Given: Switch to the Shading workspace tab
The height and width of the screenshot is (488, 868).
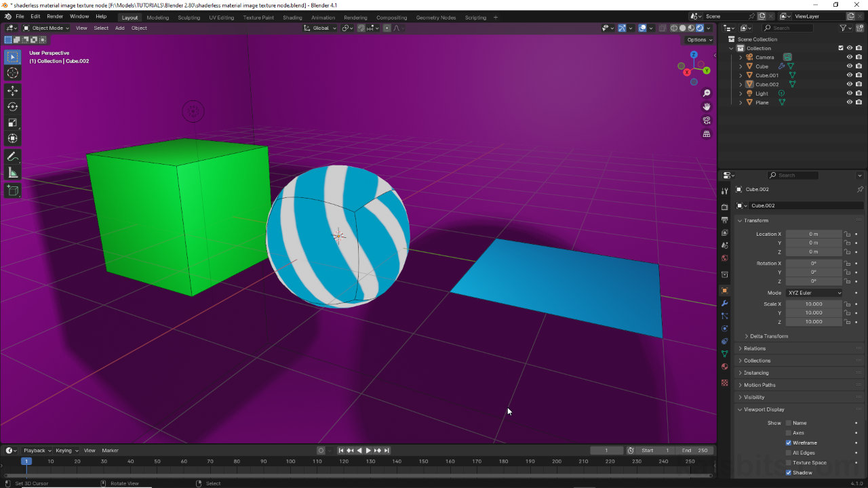Looking at the screenshot, I should point(292,18).
